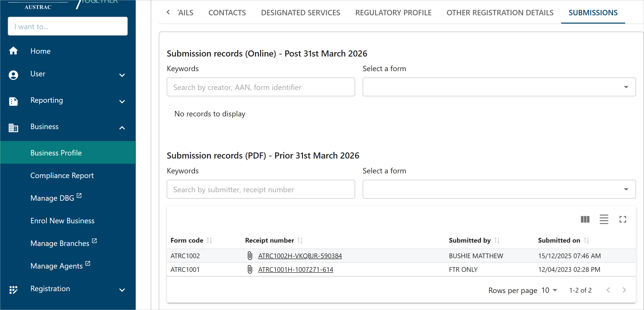Switch the table to column view icon
Viewport: 644px width, 310px height.
tap(585, 219)
